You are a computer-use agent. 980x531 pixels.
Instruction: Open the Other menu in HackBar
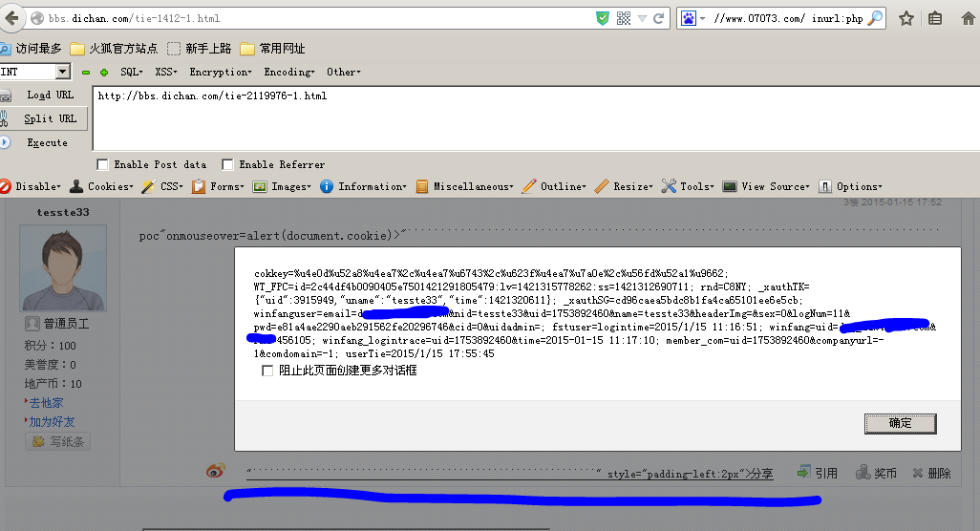(344, 72)
